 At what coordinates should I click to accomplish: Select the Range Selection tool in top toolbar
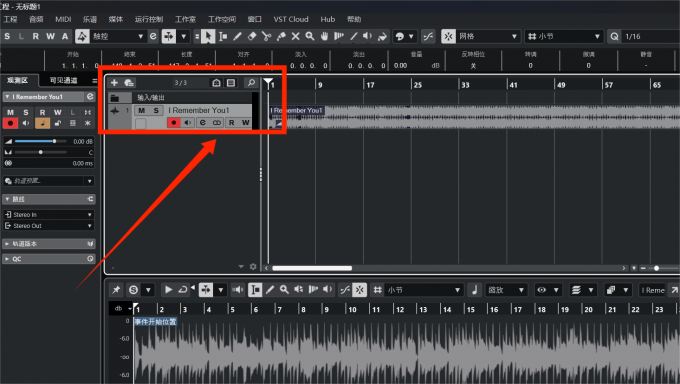(x=223, y=36)
